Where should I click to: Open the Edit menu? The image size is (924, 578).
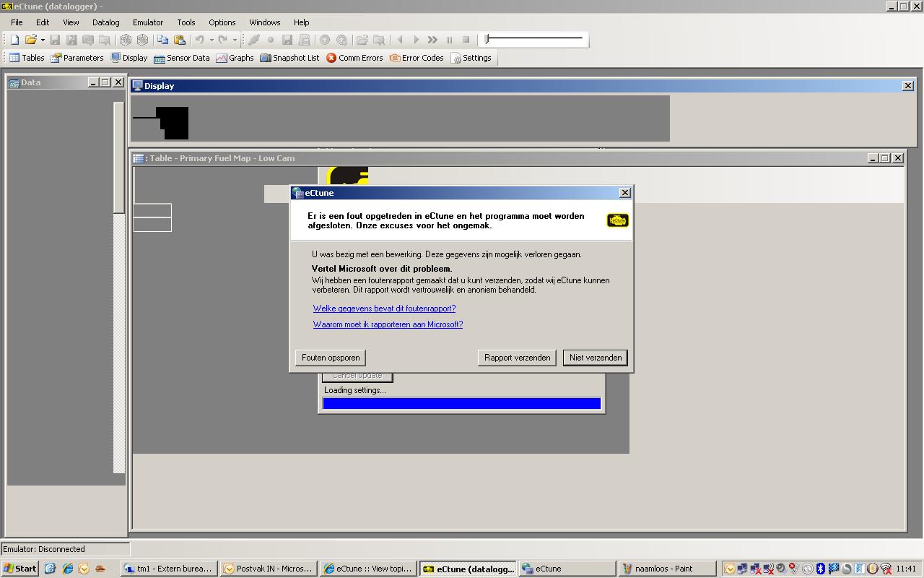point(43,22)
